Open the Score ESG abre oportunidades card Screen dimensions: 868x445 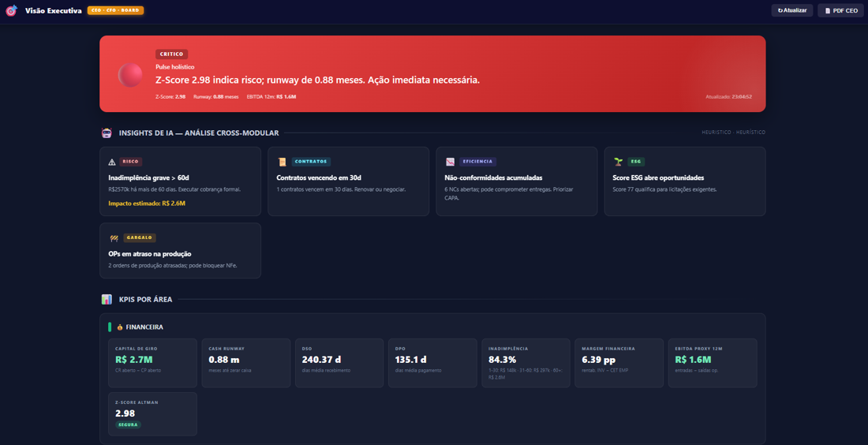[x=685, y=181]
